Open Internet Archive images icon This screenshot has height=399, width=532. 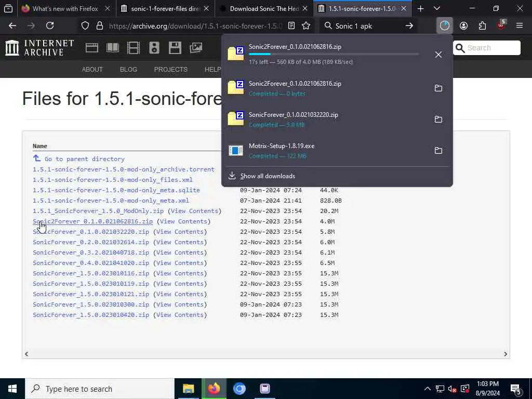click(196, 48)
